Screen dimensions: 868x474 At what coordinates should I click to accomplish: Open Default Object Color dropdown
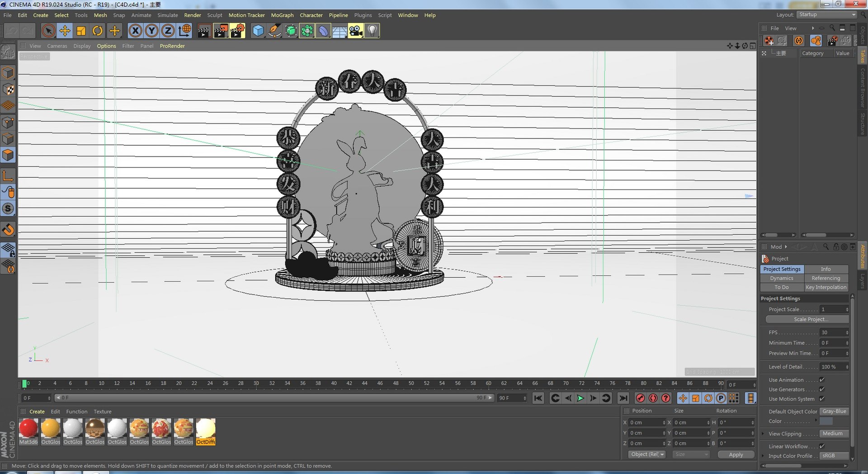834,412
